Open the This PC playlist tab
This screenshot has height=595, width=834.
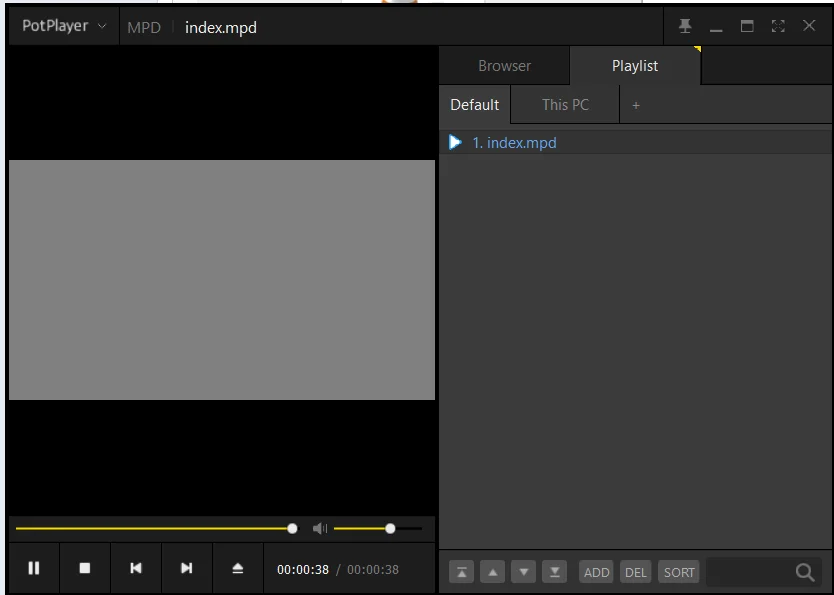565,105
